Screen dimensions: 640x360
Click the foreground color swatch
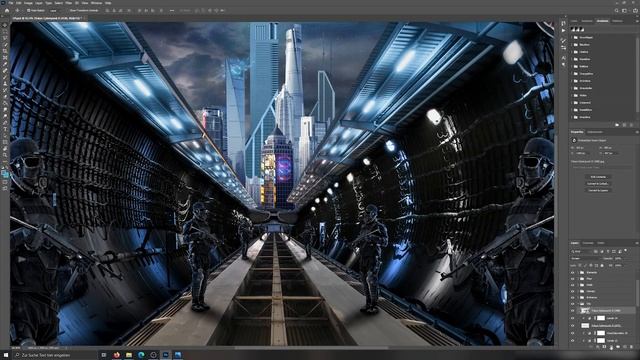pyautogui.click(x=4, y=173)
